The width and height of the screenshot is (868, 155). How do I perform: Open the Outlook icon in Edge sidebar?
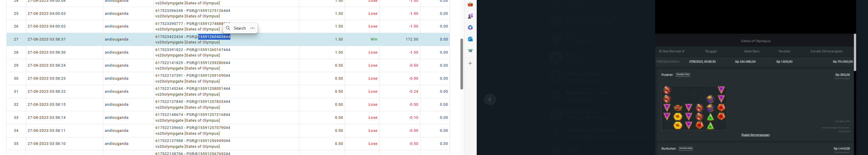point(470,39)
